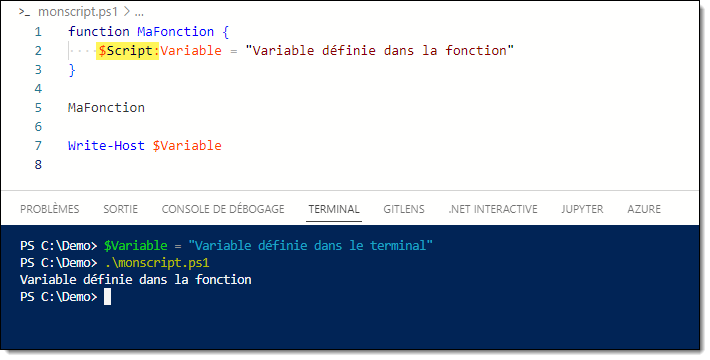The image size is (710, 360).
Task: Click the MaFonction call on line 5
Action: 106,108
